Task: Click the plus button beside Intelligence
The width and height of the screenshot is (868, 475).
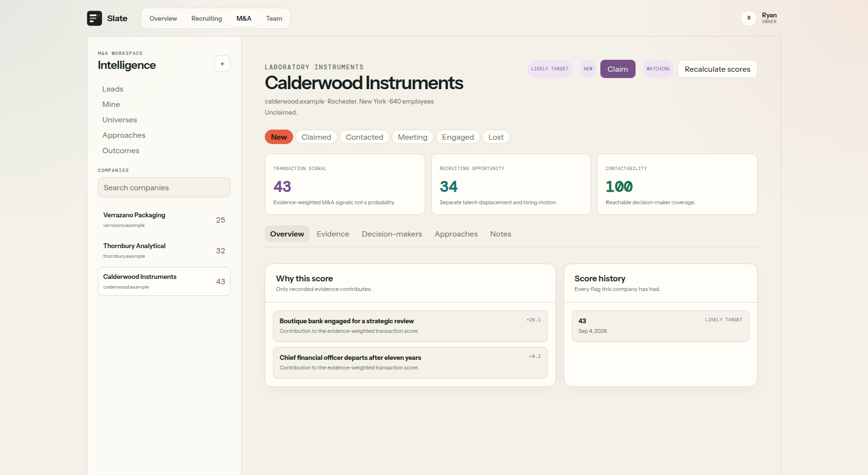Action: 222,64
